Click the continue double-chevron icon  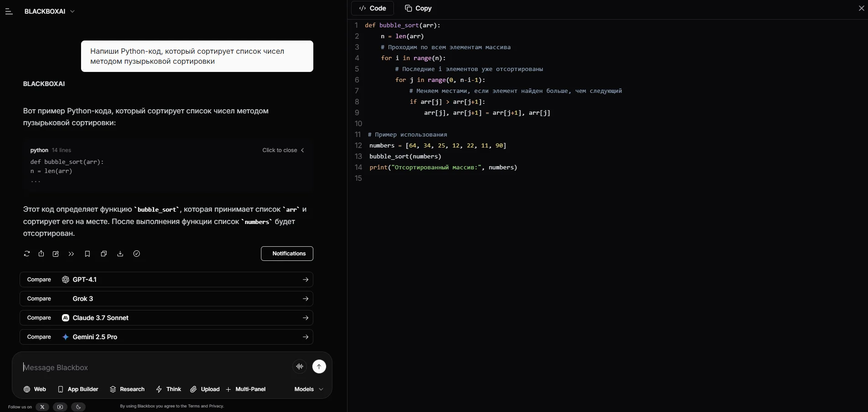pyautogui.click(x=71, y=254)
